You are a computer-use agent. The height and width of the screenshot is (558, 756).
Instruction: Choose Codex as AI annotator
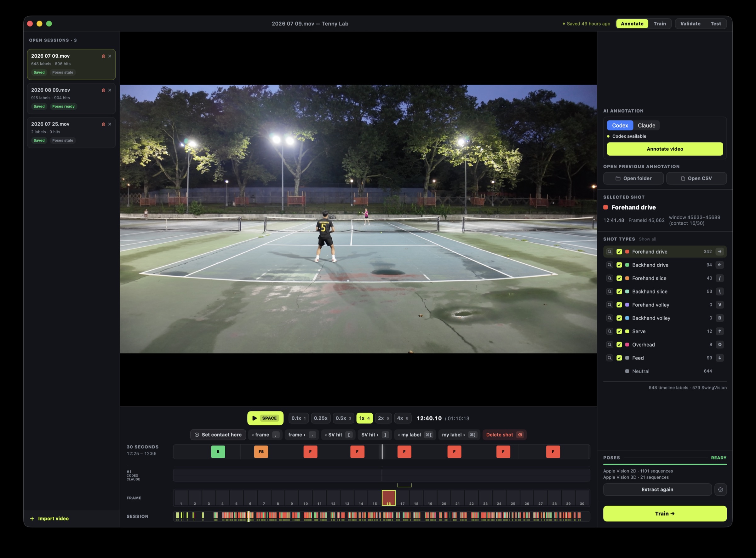pyautogui.click(x=620, y=125)
